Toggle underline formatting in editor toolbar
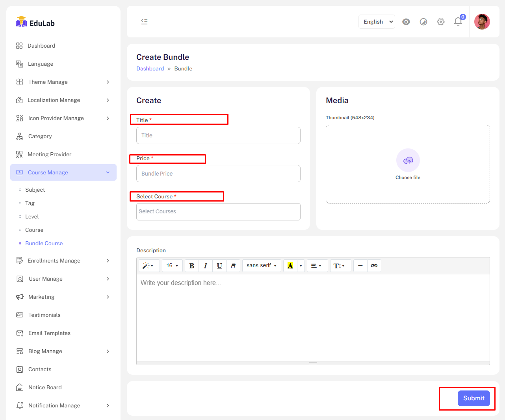The height and width of the screenshot is (420, 505). pyautogui.click(x=219, y=266)
